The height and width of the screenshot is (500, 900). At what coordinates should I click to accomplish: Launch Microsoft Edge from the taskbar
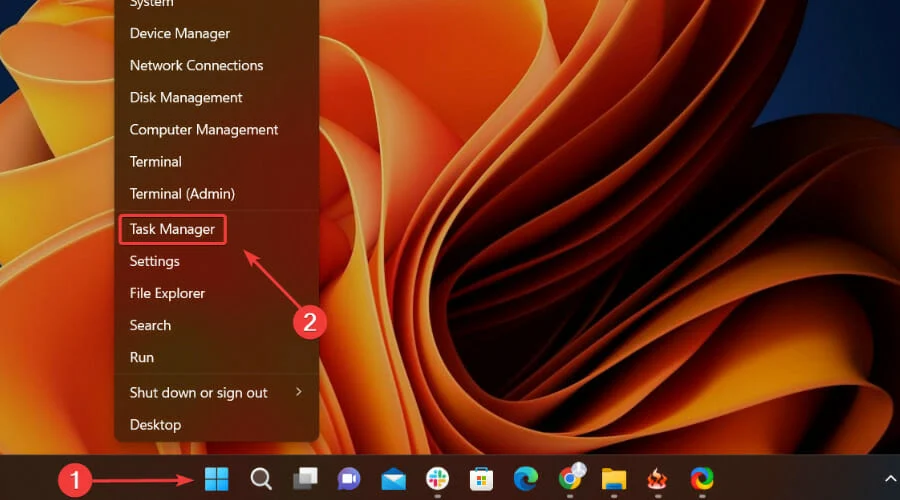click(526, 479)
